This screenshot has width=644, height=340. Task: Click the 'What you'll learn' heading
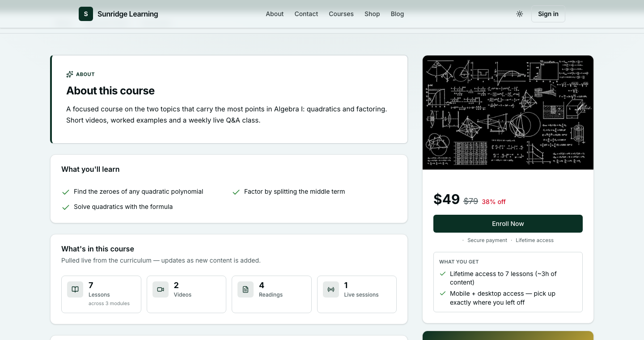click(90, 169)
